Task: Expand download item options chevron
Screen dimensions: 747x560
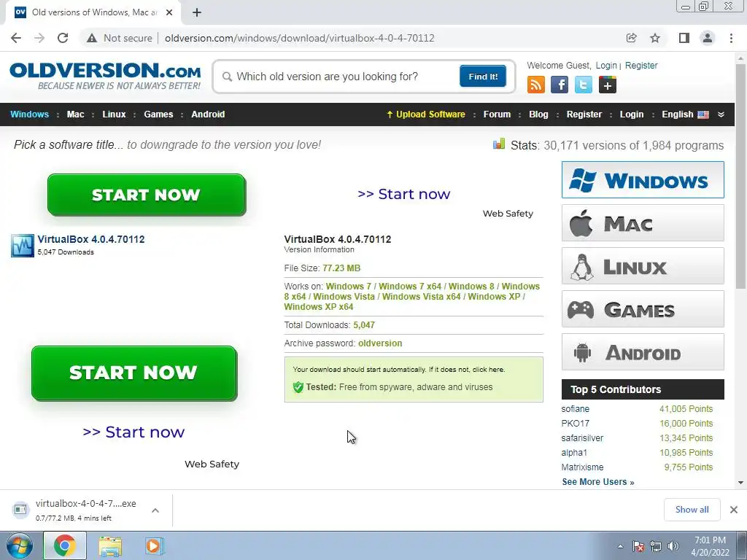Action: click(155, 510)
